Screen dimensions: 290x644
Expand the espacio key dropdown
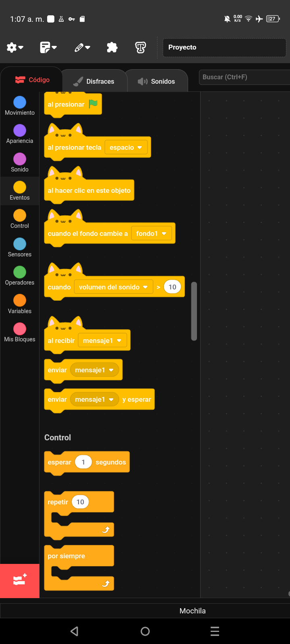point(126,147)
